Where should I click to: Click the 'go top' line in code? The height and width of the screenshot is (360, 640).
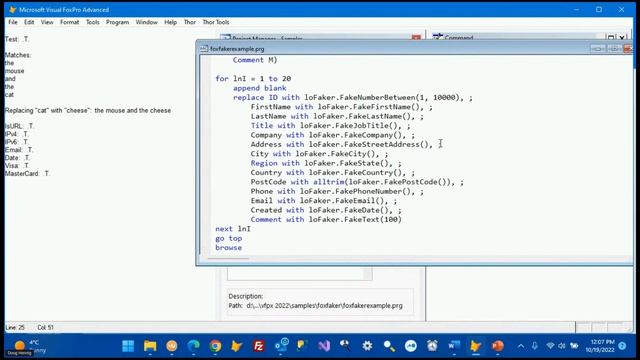point(229,238)
